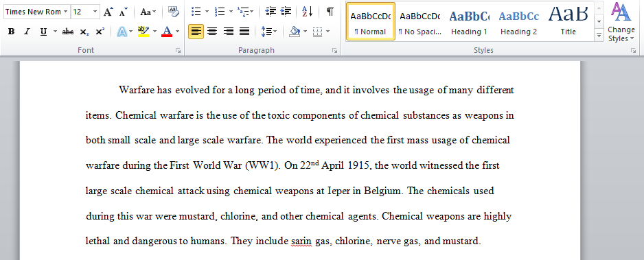The height and width of the screenshot is (260, 644).
Task: Click the Shrink Font icon
Action: (123, 12)
